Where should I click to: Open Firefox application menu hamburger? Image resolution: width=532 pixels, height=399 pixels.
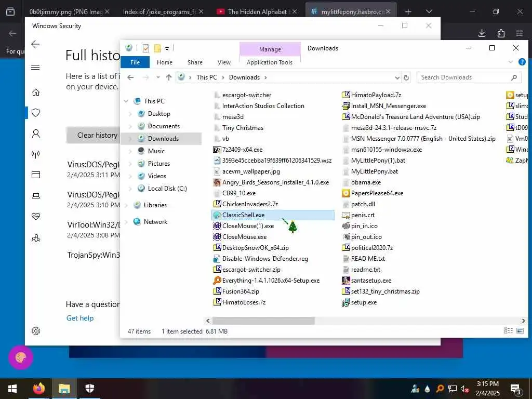pos(520,33)
